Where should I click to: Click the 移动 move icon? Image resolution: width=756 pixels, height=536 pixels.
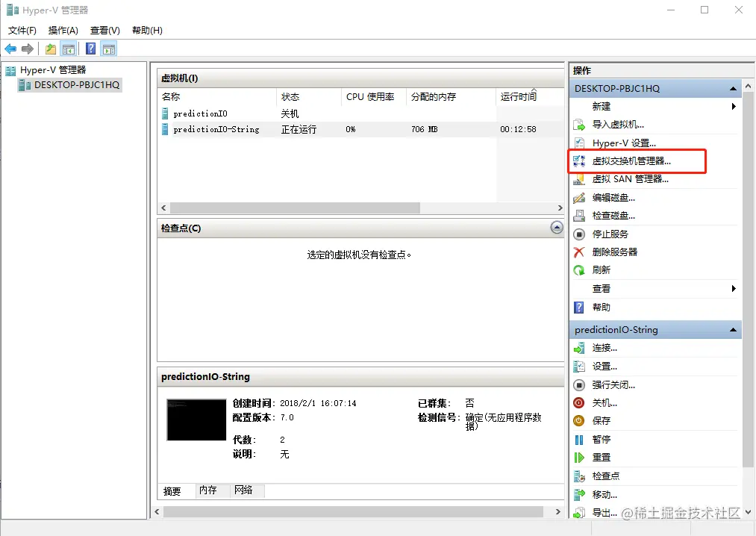tap(579, 494)
